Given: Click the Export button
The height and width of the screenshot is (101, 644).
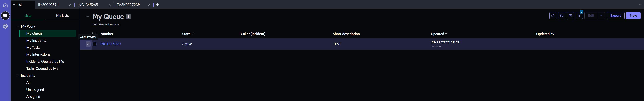Looking at the screenshot, I should tap(615, 16).
